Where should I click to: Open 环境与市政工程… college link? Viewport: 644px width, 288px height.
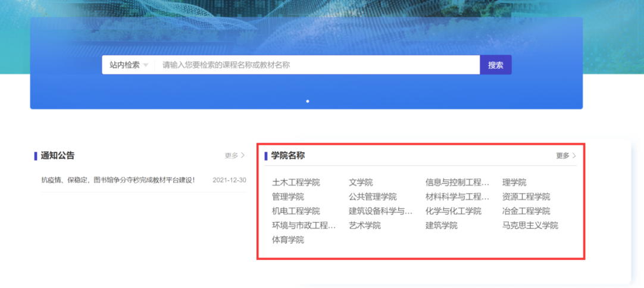point(304,226)
